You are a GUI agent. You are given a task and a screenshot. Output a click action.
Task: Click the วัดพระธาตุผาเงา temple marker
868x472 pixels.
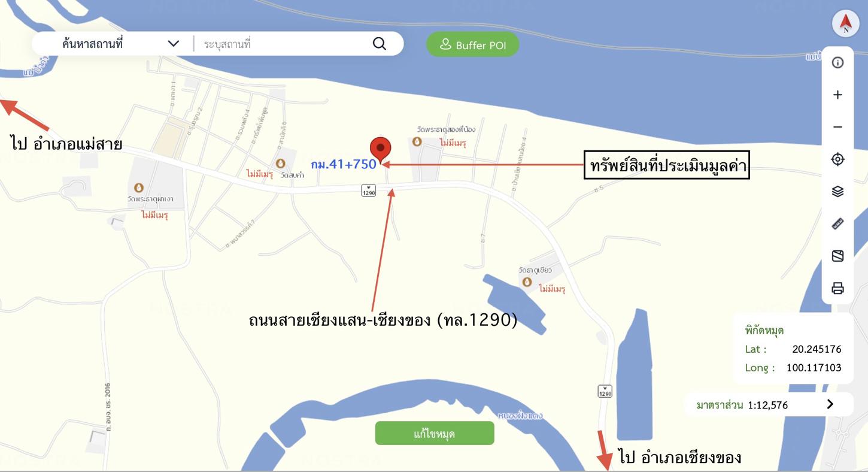pyautogui.click(x=138, y=188)
